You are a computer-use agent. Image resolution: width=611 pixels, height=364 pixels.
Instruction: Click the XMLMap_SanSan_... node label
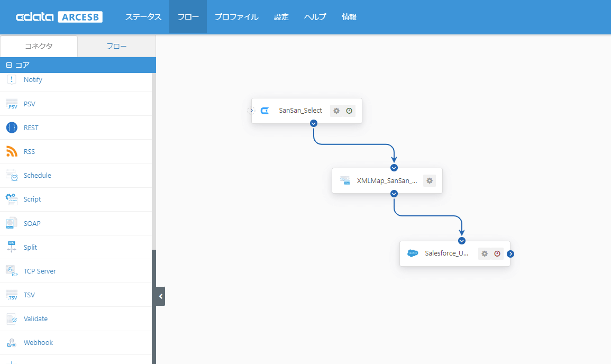pyautogui.click(x=387, y=180)
